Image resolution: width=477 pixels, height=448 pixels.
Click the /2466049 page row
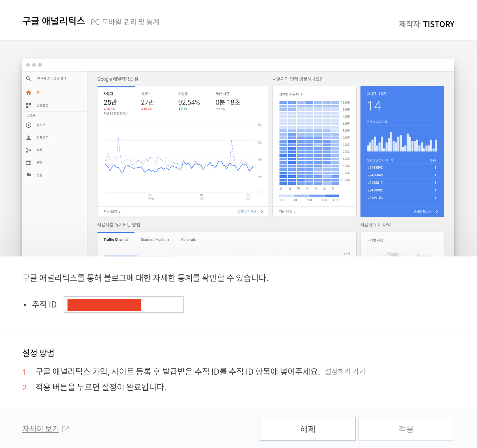tap(402, 175)
